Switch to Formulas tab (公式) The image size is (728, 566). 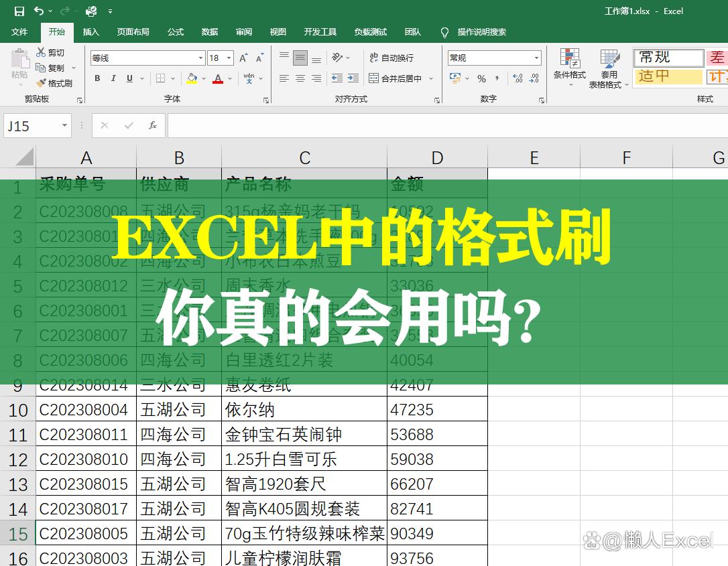click(176, 31)
